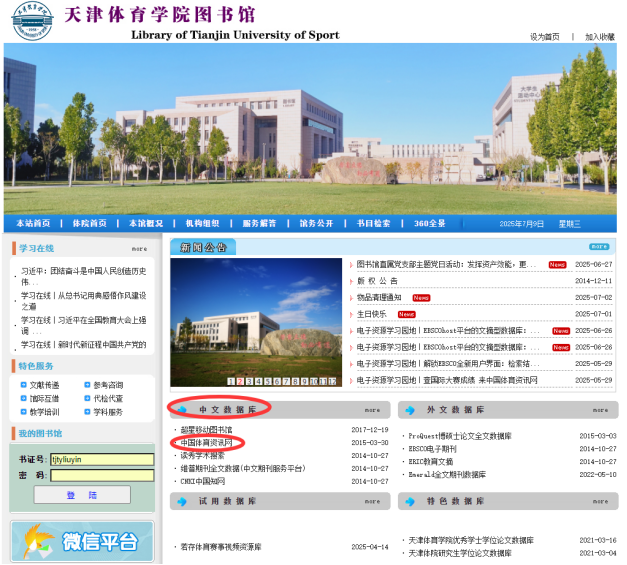Image resolution: width=627 pixels, height=565 pixels.
Task: Click the icon next to 参考咨询
Action: click(x=87, y=385)
